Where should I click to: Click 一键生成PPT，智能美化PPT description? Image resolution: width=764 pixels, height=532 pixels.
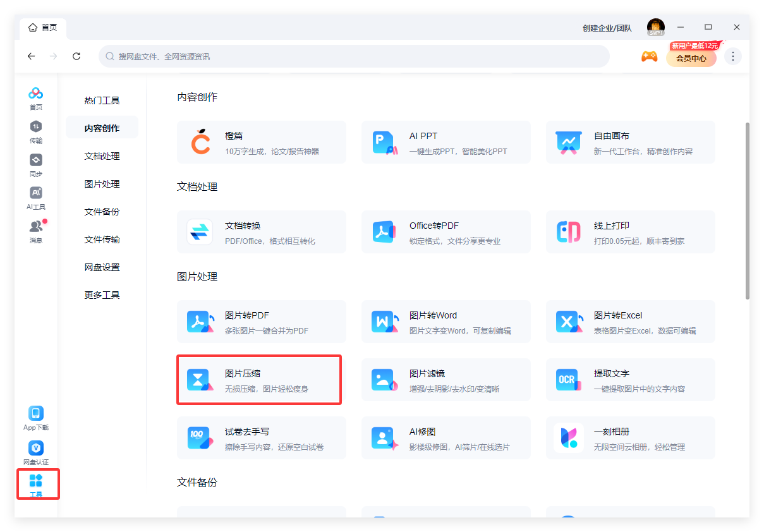(458, 152)
